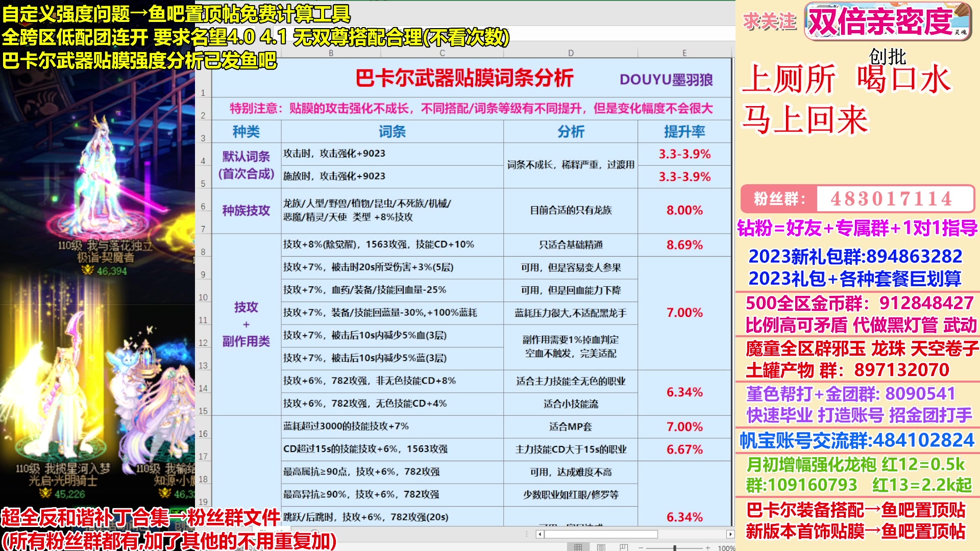Viewport: 980px width, 551px height.
Task: Click '新版本首饰贴膜→鱼吧置顶帖' text
Action: point(855,532)
